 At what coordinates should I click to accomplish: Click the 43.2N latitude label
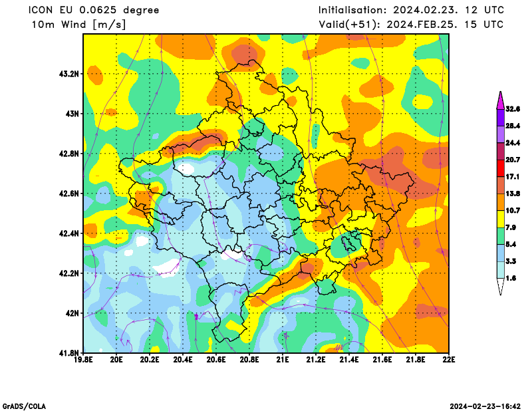coord(69,74)
